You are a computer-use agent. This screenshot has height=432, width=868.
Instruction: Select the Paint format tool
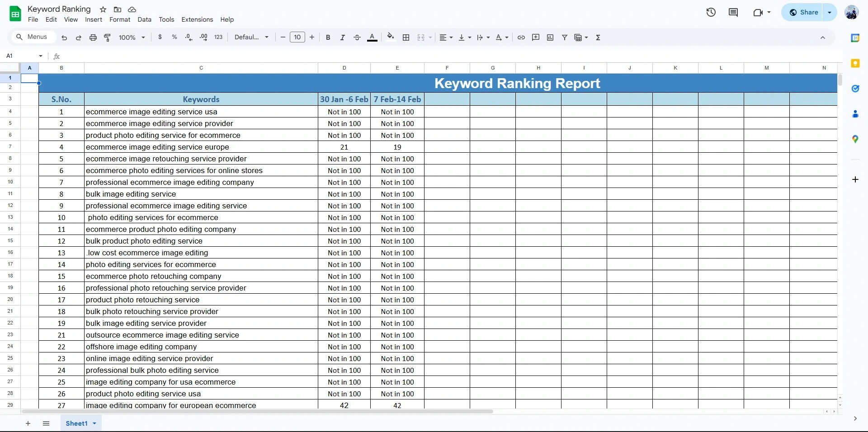pos(108,38)
